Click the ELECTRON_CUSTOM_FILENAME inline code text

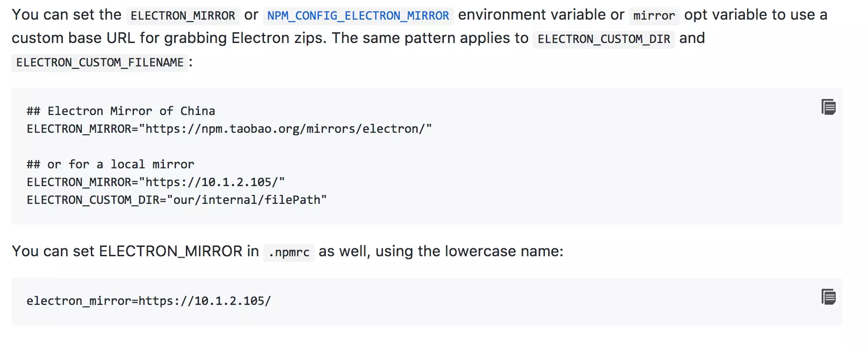click(x=100, y=63)
